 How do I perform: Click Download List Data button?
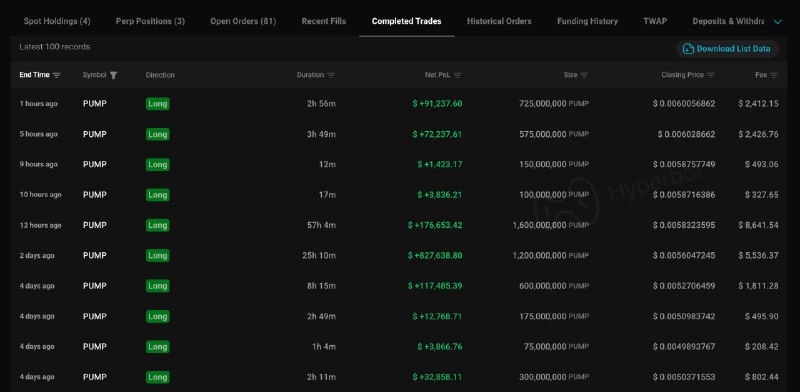click(x=728, y=49)
